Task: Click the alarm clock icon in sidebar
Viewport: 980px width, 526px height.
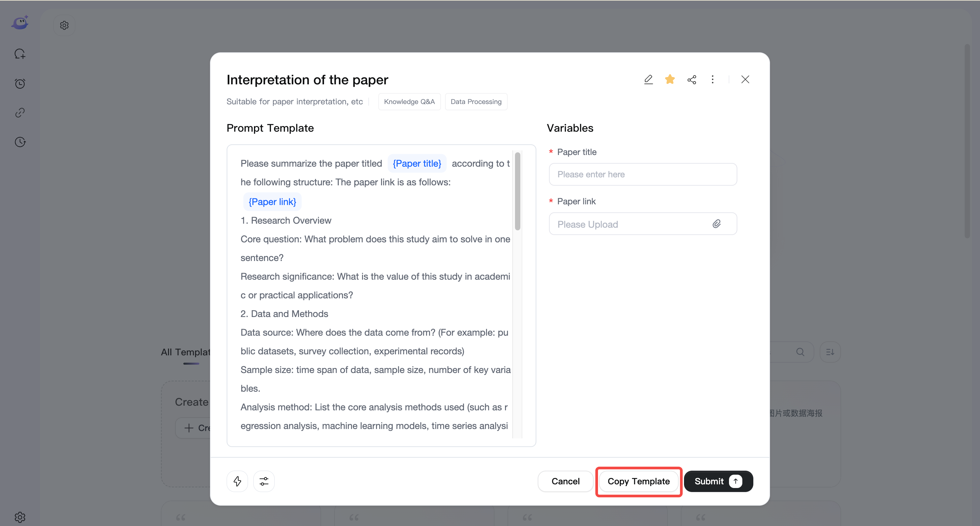Action: (x=20, y=83)
